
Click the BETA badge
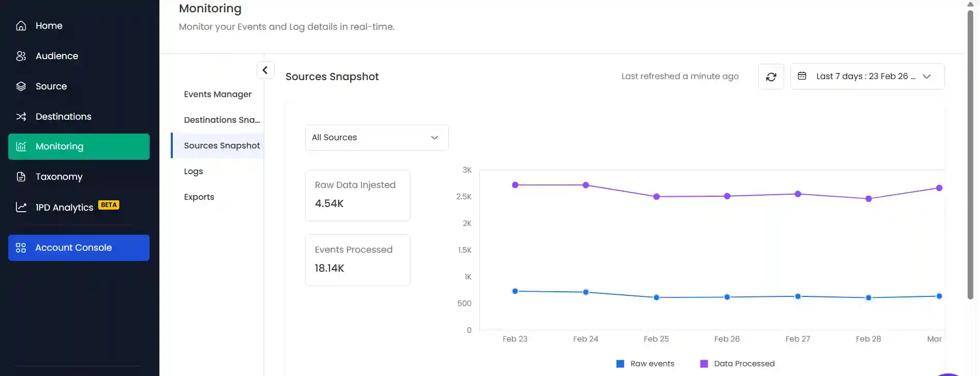(108, 205)
